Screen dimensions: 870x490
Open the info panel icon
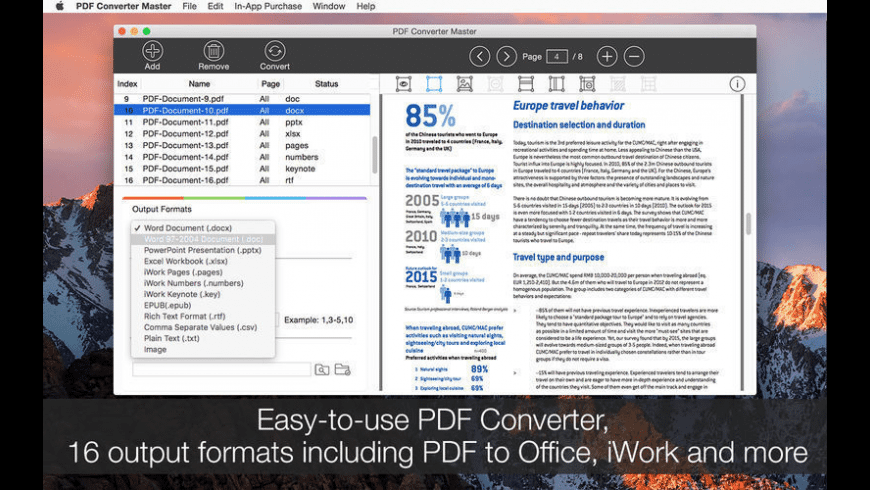click(737, 84)
